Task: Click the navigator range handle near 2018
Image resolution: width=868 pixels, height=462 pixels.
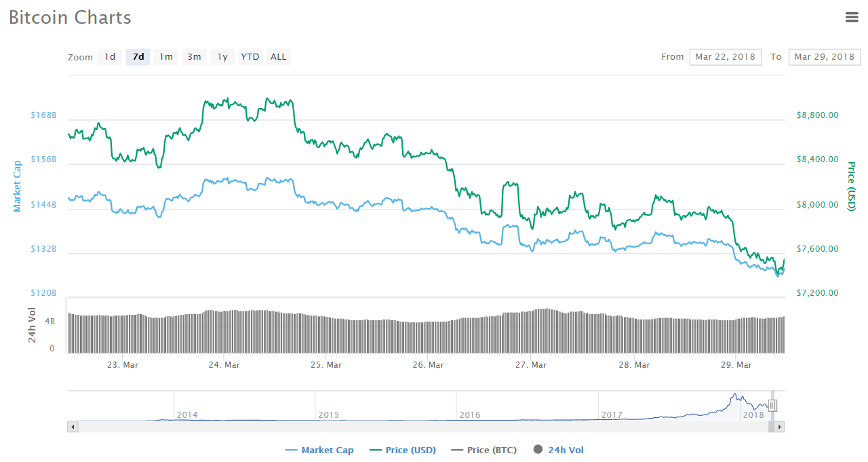Action: pos(772,406)
